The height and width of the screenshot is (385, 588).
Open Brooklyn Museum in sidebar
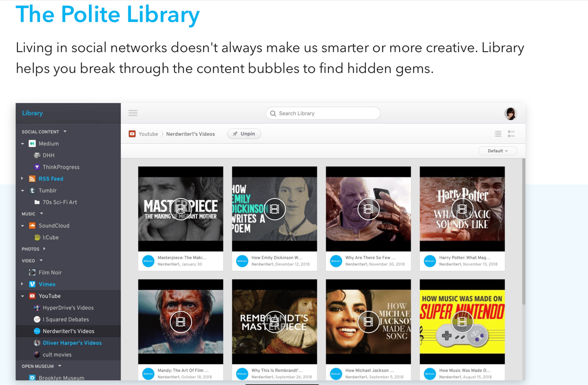[61, 378]
